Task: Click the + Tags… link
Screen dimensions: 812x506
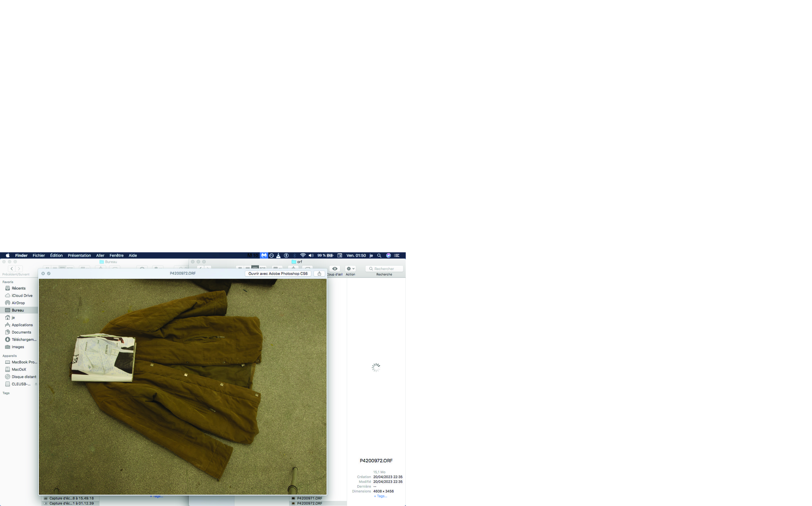Action: tap(380, 496)
